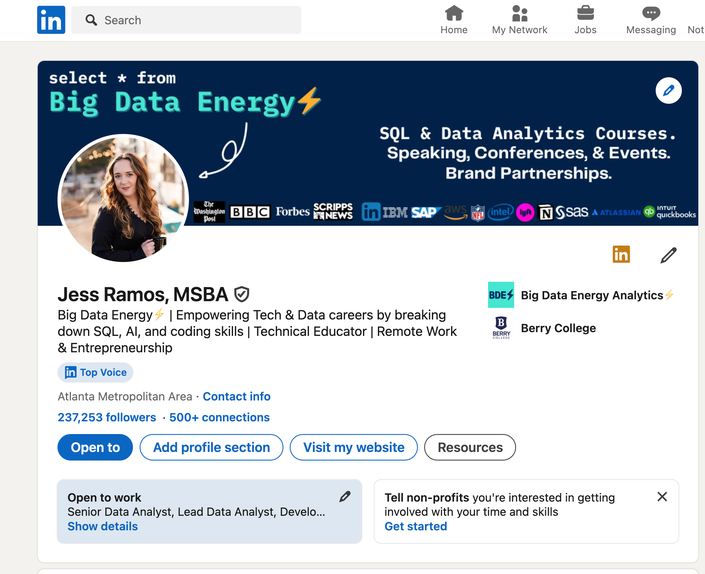Click the Forbes logo in banner
Viewport: 705px width, 574px height.
click(293, 212)
